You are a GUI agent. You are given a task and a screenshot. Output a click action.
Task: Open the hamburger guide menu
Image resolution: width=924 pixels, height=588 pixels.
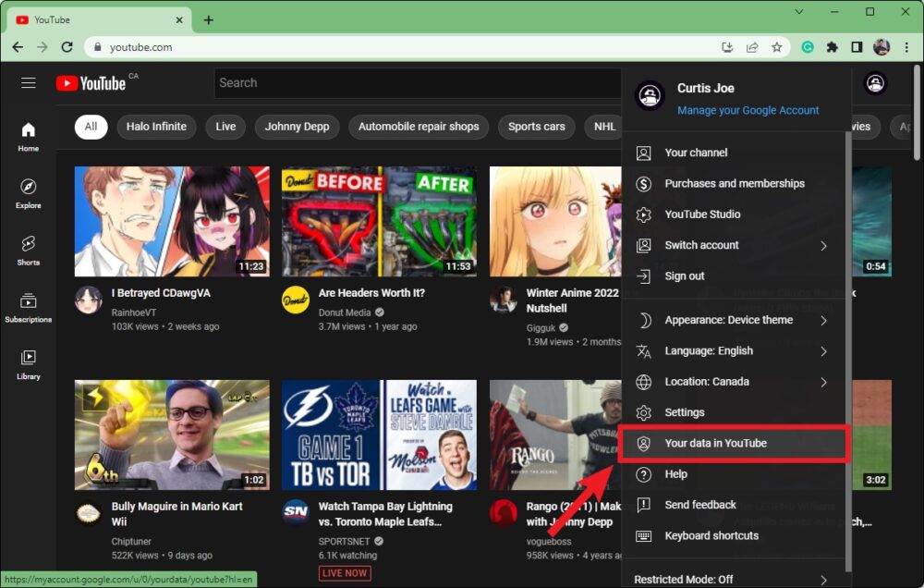(29, 83)
